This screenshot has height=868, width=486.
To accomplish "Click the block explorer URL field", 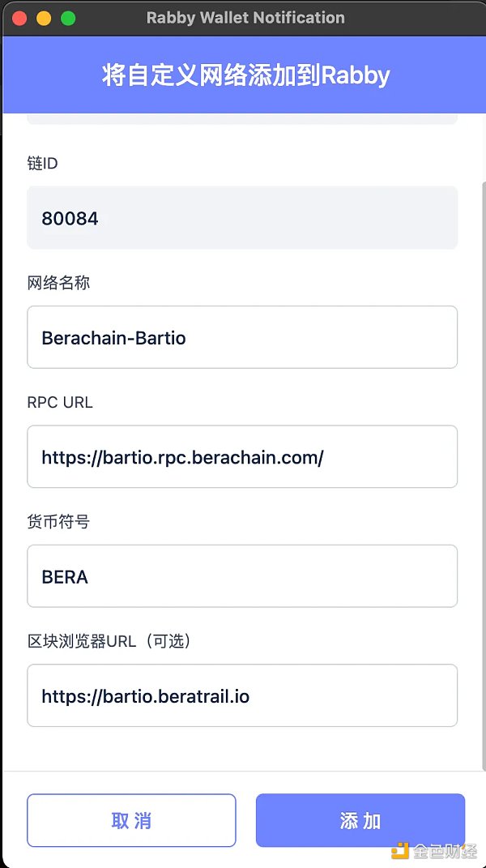I will point(242,695).
